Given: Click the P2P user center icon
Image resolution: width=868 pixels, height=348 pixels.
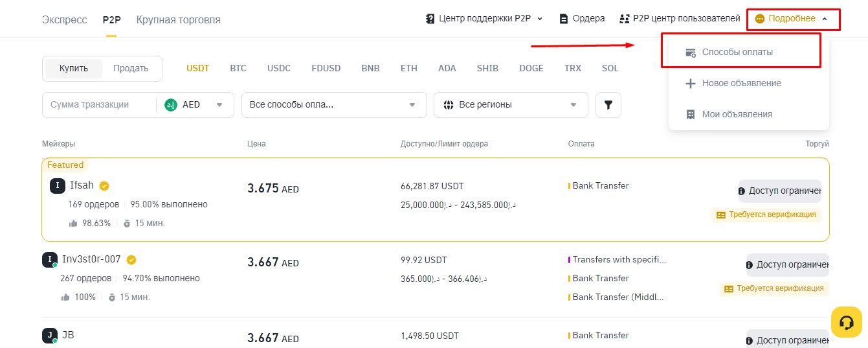Looking at the screenshot, I should click(624, 19).
